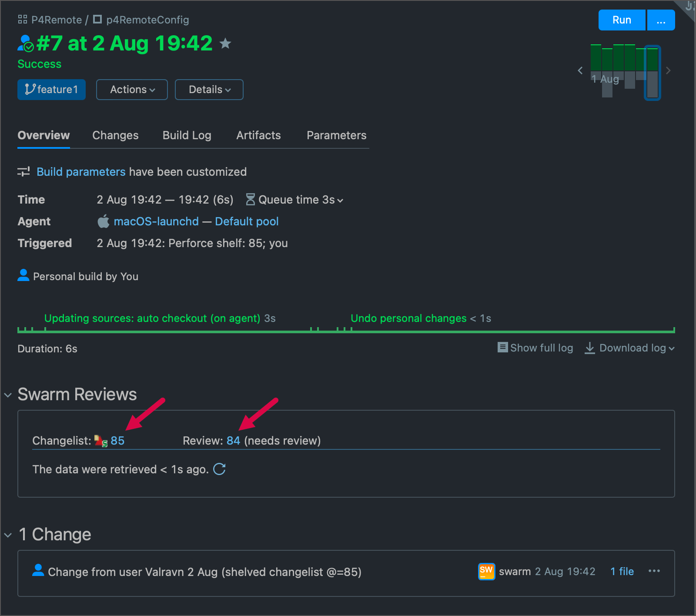This screenshot has width=696, height=616.
Task: Click the blue Run button
Action: (622, 20)
